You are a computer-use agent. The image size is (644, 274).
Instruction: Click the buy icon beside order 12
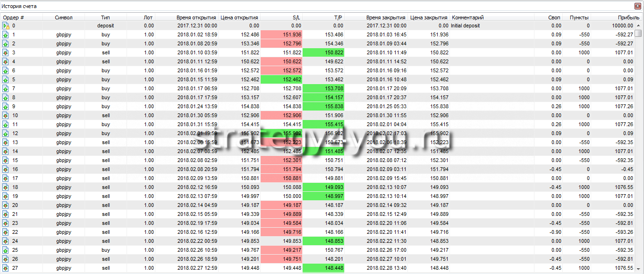(6, 134)
